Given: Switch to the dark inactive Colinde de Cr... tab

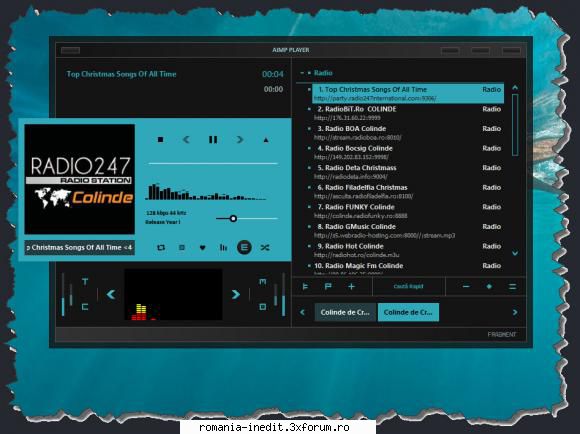Looking at the screenshot, I should (x=345, y=312).
